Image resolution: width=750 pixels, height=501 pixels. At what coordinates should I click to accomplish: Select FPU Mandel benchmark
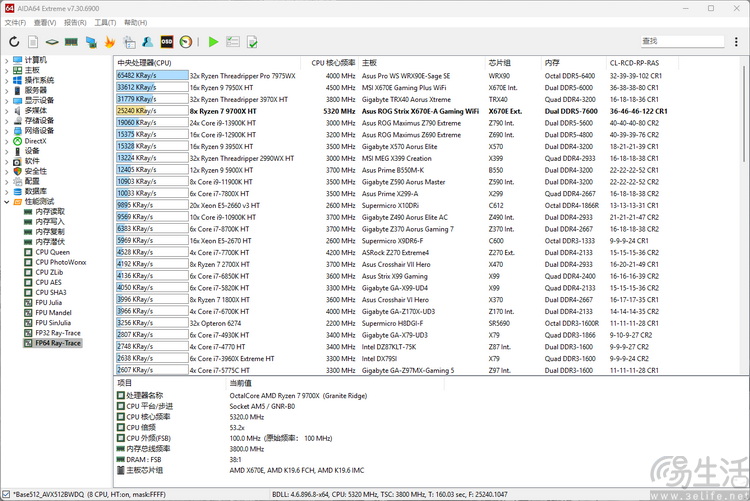pos(53,312)
